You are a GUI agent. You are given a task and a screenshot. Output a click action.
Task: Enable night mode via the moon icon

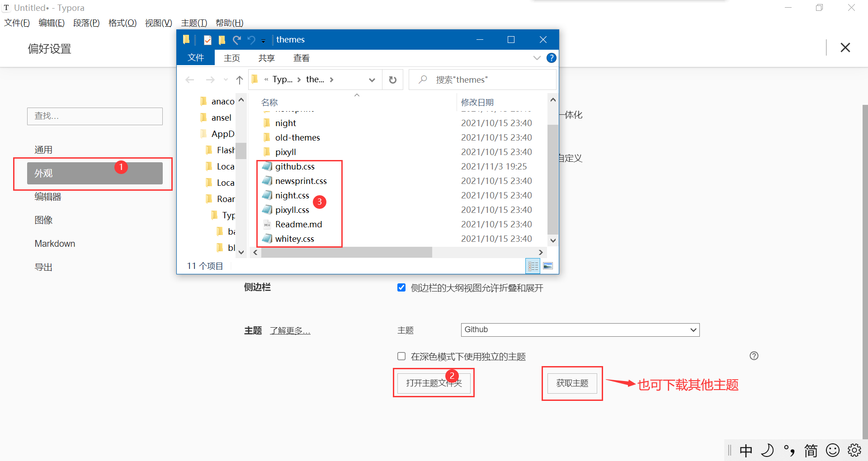(767, 450)
